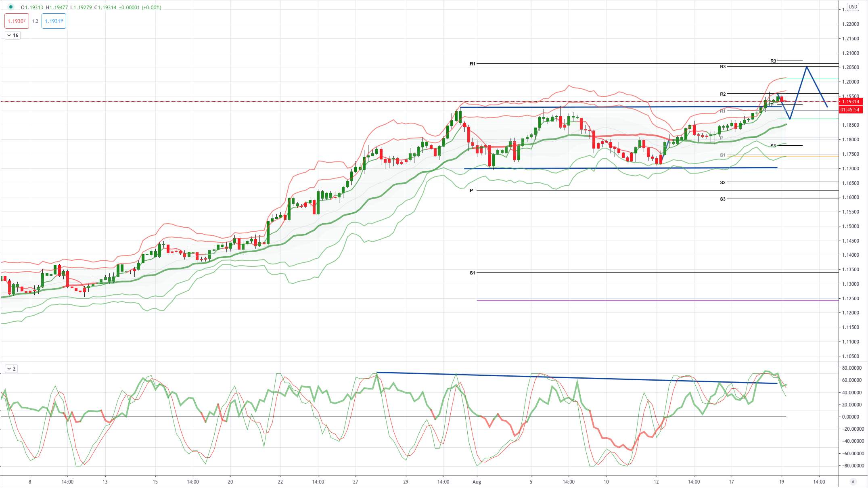Click the low value L1.19279
The image size is (868, 488).
(x=81, y=7)
